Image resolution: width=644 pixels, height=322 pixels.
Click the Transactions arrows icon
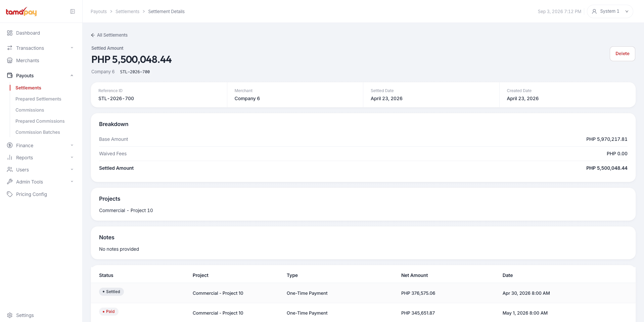[10, 48]
